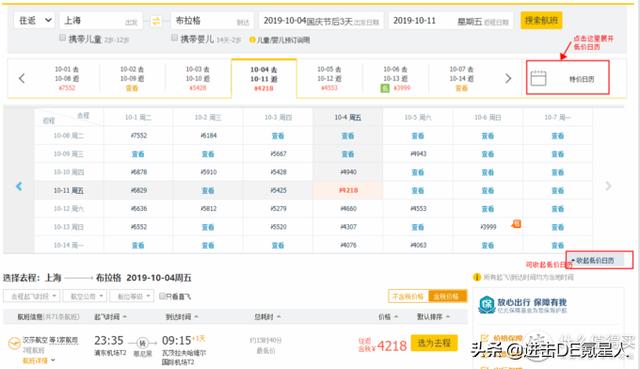The width and height of the screenshot is (640, 369).
Task: Tick the 携带婴儿 checkbox
Action: pos(174,38)
